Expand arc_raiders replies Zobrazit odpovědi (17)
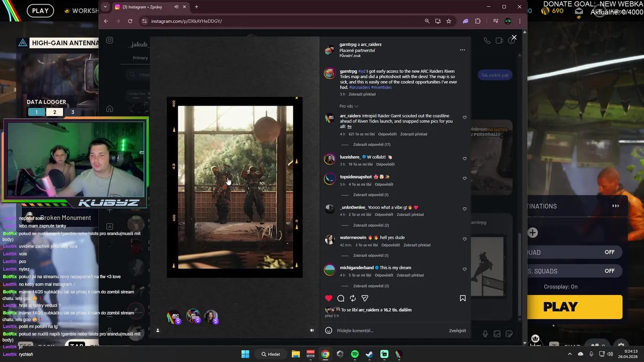 pos(372,144)
